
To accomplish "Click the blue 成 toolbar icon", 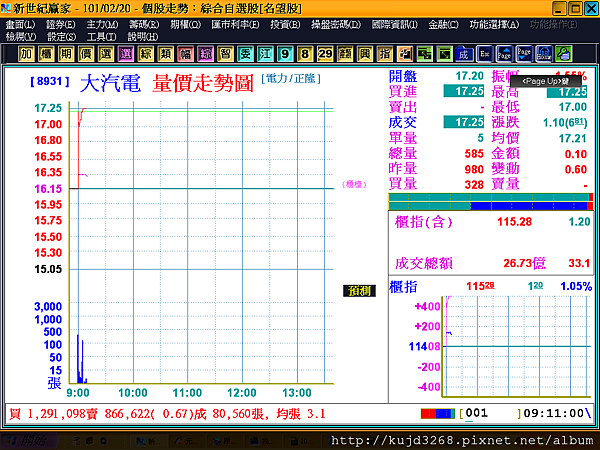I will click(x=464, y=54).
